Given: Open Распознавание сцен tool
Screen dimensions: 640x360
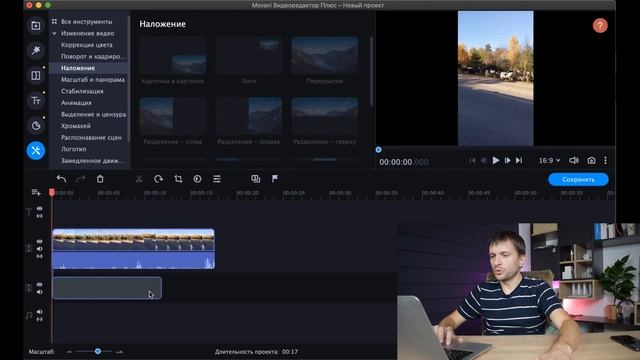Looking at the screenshot, I should [x=91, y=138].
